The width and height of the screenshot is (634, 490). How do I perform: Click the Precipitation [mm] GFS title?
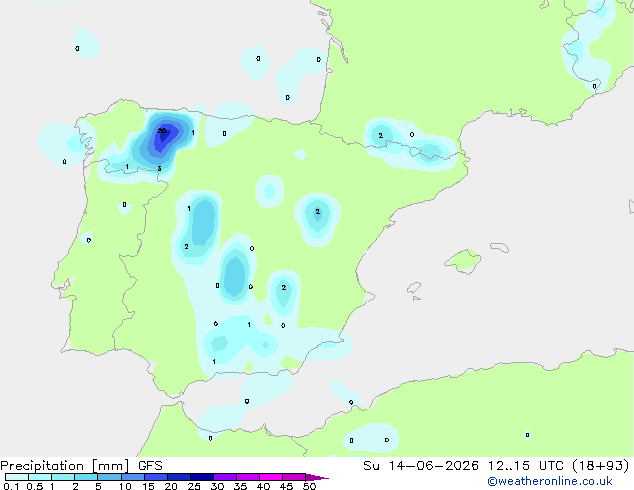click(x=81, y=466)
